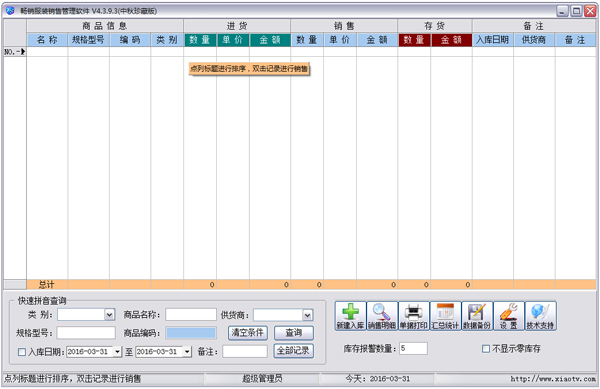Sort by the red 存货 数量 column header
This screenshot has height=389, width=600.
[x=414, y=40]
